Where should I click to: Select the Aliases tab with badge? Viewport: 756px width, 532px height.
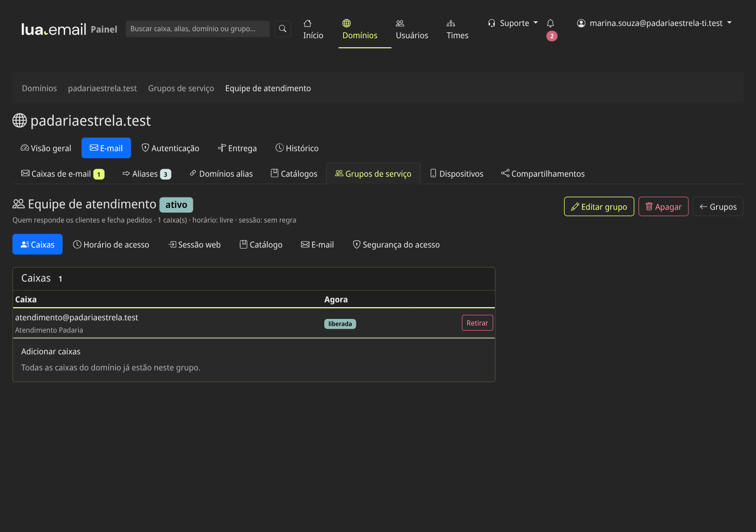(x=146, y=174)
